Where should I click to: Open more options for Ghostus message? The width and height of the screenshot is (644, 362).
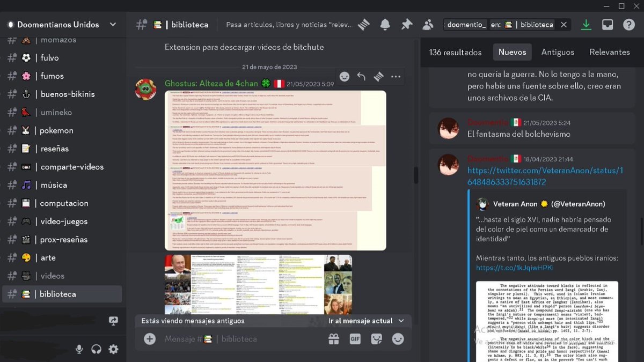pos(396,77)
